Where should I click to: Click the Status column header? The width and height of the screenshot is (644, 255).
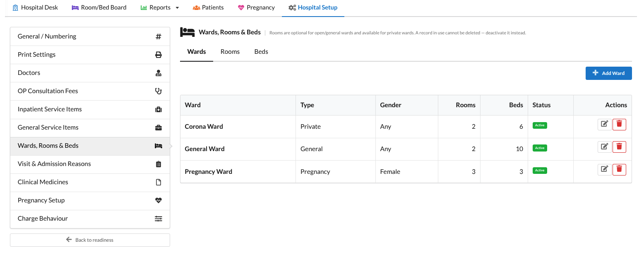[x=550, y=105]
